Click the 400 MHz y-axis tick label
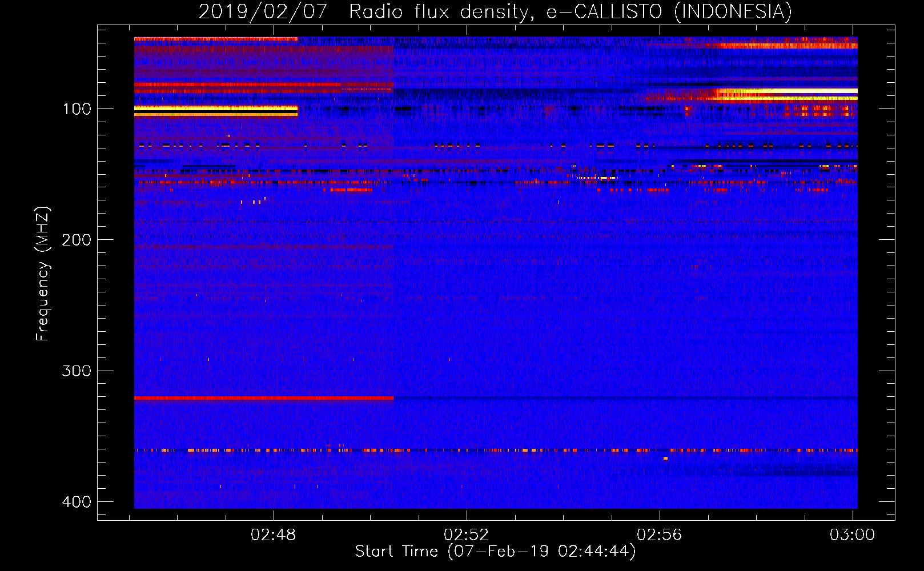The width and height of the screenshot is (924, 571). 77,502
